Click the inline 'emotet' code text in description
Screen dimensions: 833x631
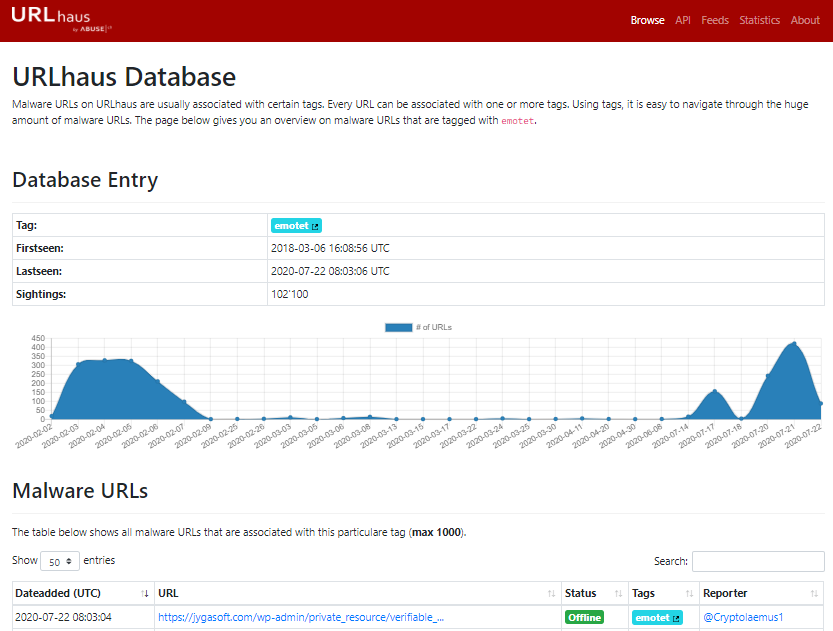tap(517, 121)
